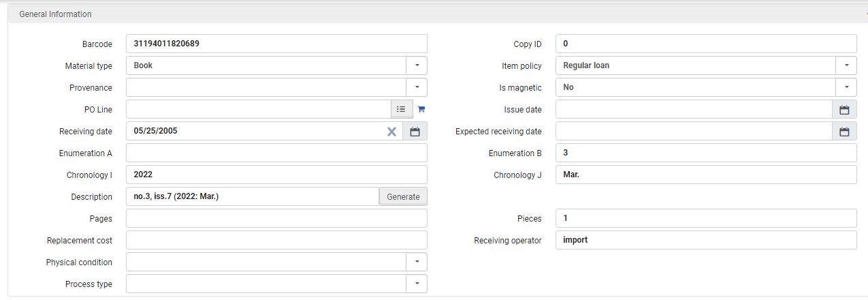
Task: Focus the Replacement cost field
Action: pos(276,240)
